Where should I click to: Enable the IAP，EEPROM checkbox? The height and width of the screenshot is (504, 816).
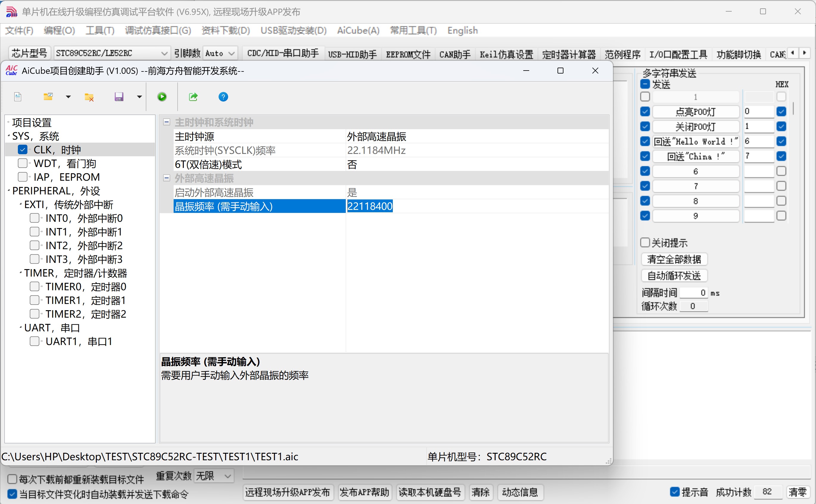tap(23, 177)
